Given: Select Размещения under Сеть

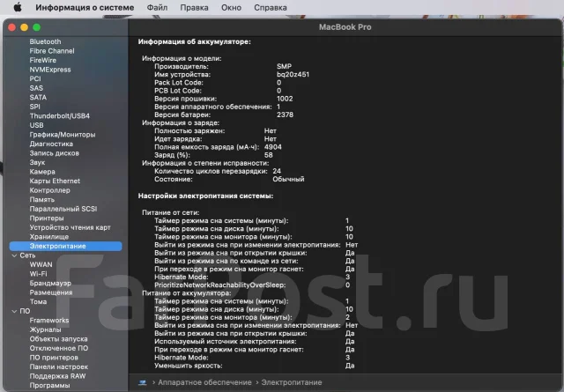Looking at the screenshot, I should coord(51,292).
